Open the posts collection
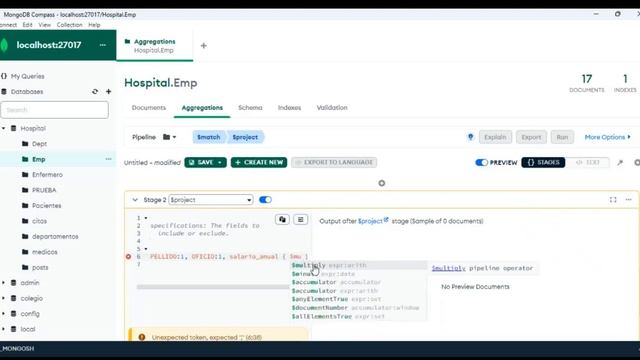Image resolution: width=640 pixels, height=360 pixels. coord(40,268)
